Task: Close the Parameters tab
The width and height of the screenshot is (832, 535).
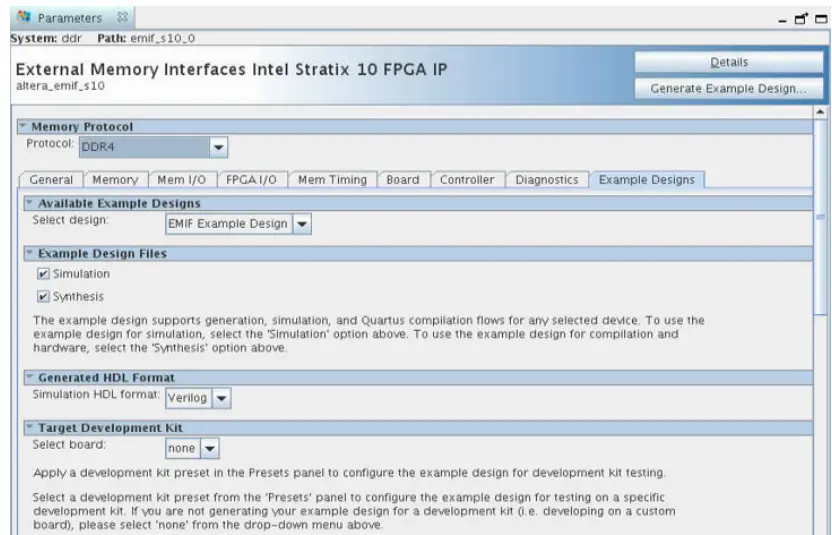Action: point(123,18)
